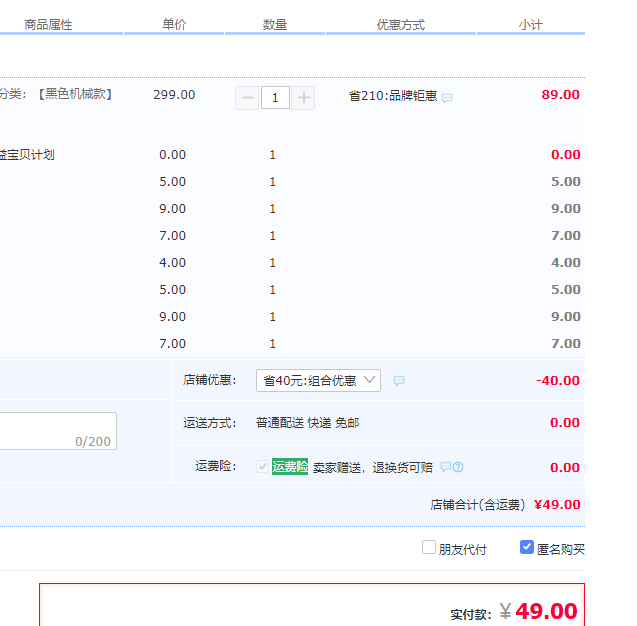Click the -40.00 discount amount
The image size is (637, 626).
click(x=558, y=381)
